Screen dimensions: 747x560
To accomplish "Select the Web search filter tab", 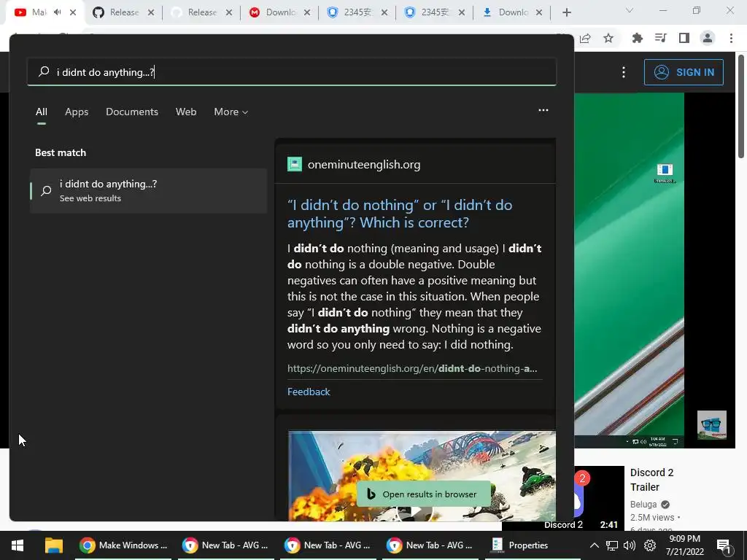I will point(186,112).
